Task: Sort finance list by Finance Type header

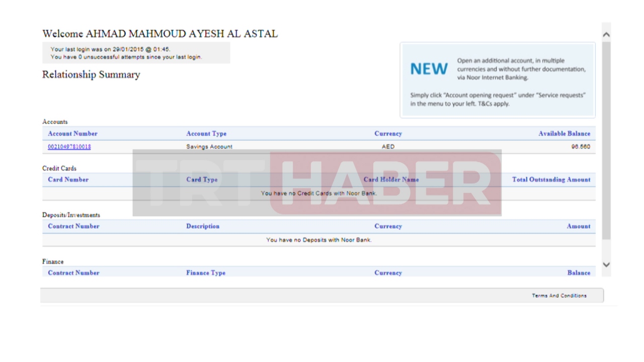Action: (205, 273)
